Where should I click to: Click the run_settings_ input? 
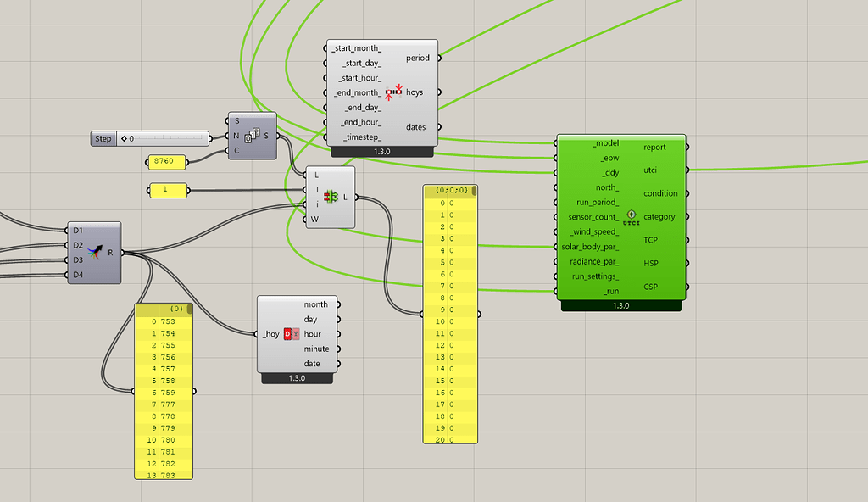[596, 276]
